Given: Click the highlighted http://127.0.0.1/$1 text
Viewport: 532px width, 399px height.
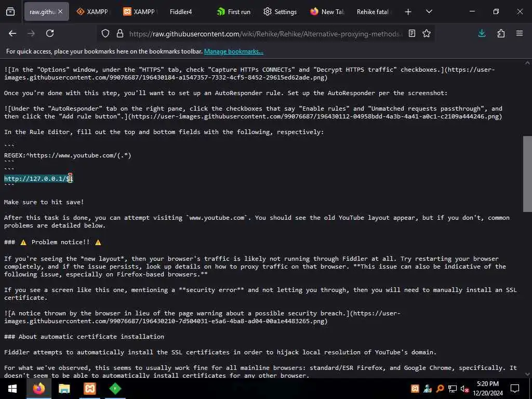Looking at the screenshot, I should [x=38, y=179].
